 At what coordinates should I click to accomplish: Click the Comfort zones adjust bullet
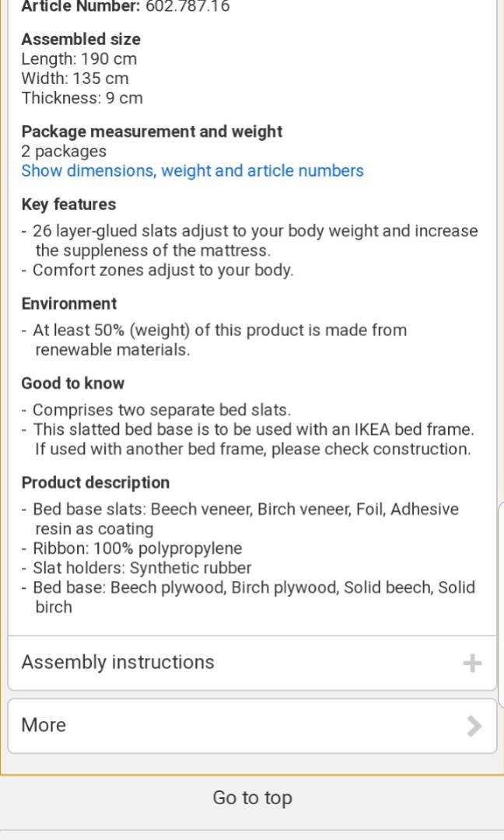click(163, 271)
